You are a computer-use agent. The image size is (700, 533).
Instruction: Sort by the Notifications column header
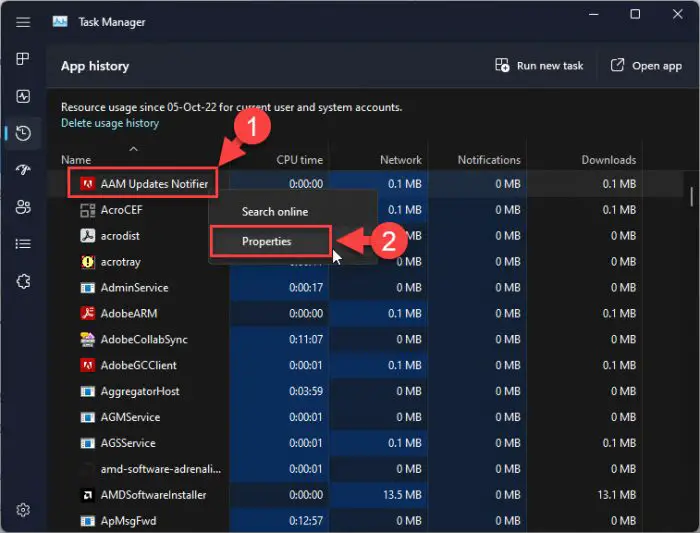489,160
